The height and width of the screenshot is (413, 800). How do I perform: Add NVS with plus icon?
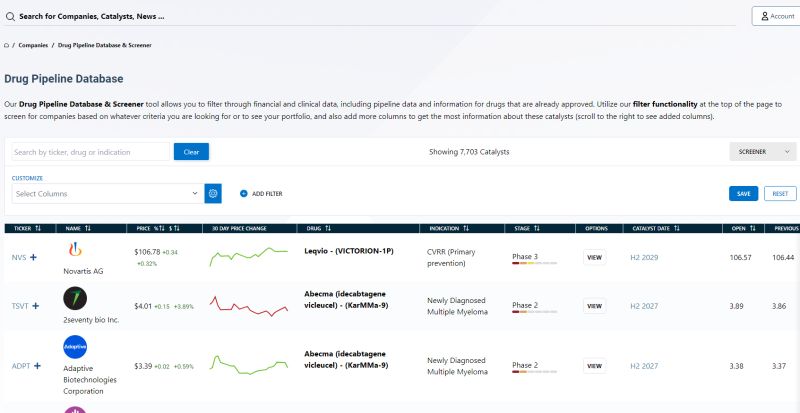point(34,257)
